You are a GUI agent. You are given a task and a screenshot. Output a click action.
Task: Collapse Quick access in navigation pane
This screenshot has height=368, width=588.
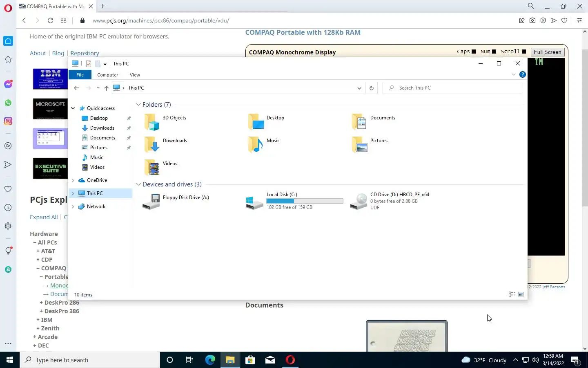coord(73,108)
